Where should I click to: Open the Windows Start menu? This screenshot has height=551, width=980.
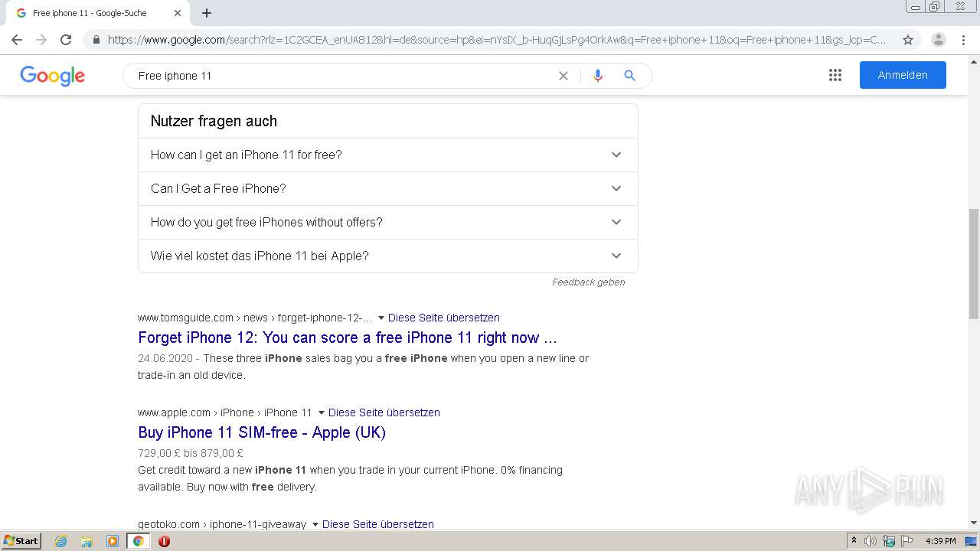pos(21,541)
